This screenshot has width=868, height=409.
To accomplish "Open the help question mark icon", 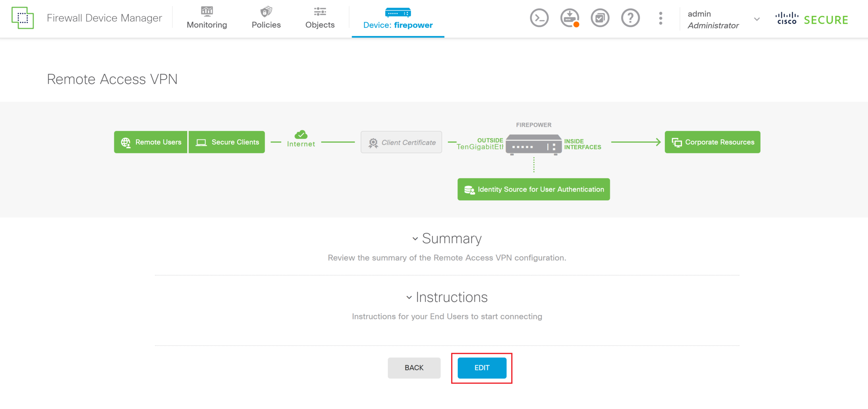I will coord(630,18).
